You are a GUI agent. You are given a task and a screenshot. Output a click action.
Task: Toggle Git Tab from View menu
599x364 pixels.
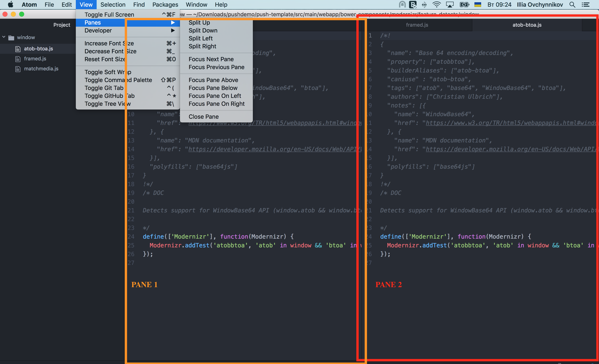pyautogui.click(x=104, y=88)
